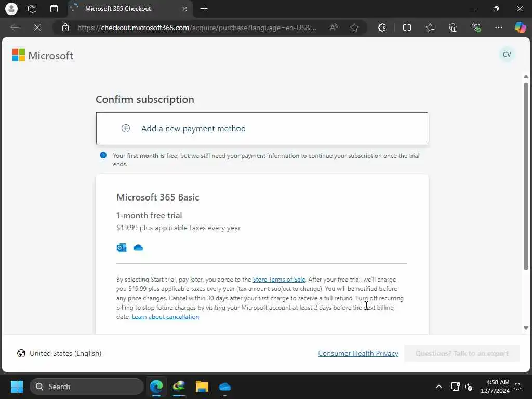Open the Read aloud icon
Image resolution: width=532 pixels, height=399 pixels.
click(334, 28)
